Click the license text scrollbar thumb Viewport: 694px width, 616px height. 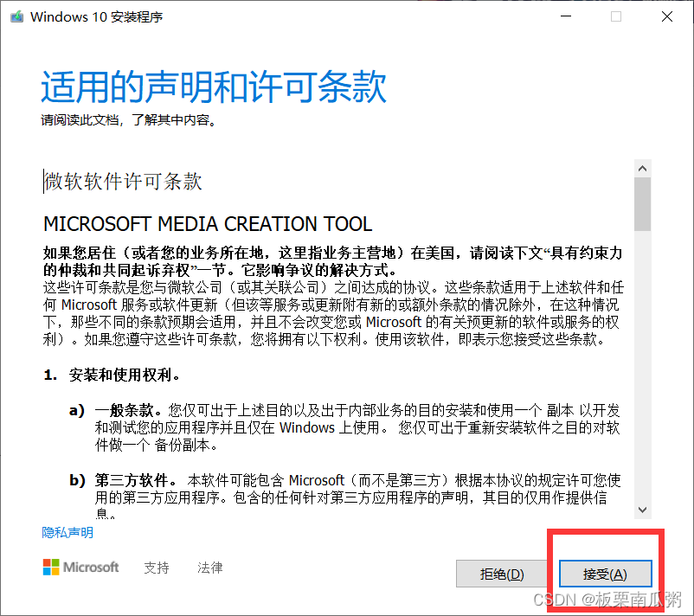[642, 204]
